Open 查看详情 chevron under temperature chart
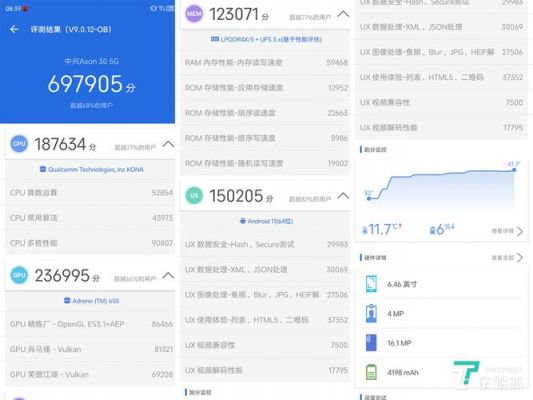 point(520,231)
